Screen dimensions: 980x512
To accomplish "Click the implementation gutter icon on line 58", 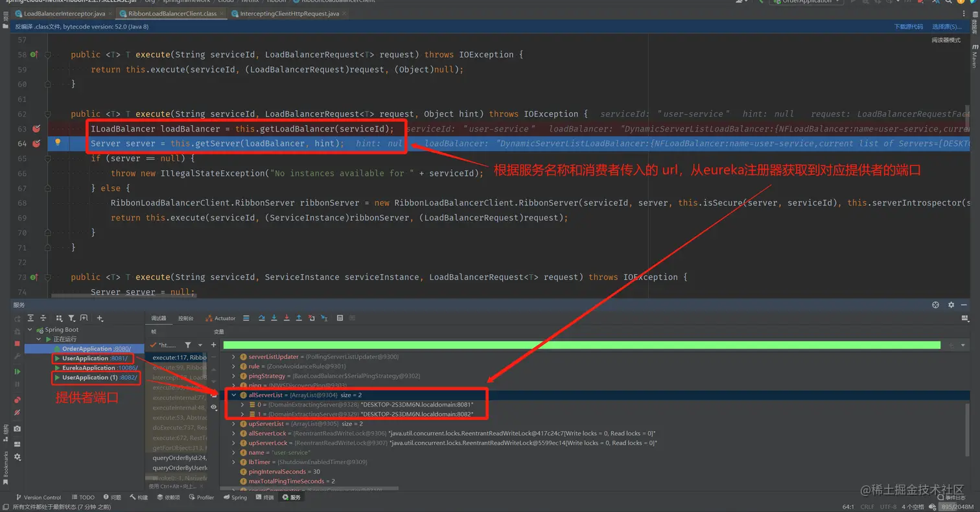I will point(34,54).
